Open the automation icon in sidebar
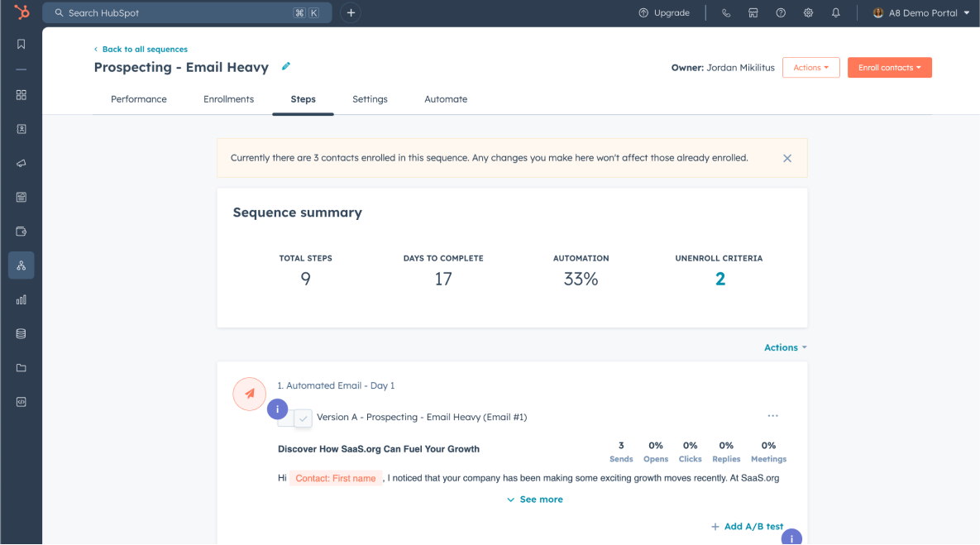This screenshot has height=545, width=980. [22, 265]
